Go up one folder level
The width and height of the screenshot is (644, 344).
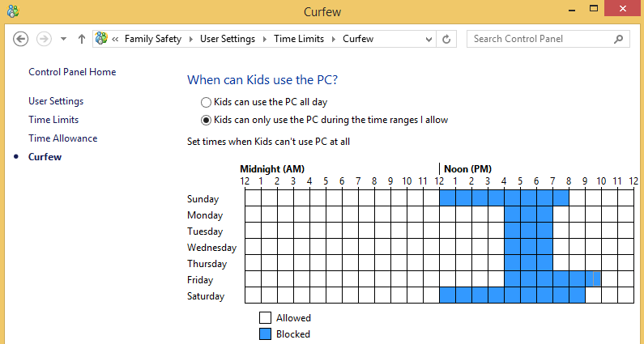click(81, 39)
